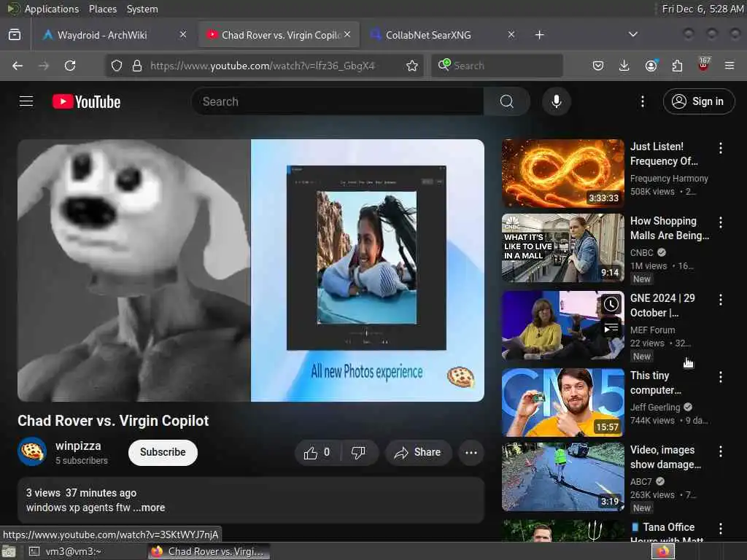The width and height of the screenshot is (747, 560).
Task: Open options for This tiny computer video
Action: (x=720, y=377)
